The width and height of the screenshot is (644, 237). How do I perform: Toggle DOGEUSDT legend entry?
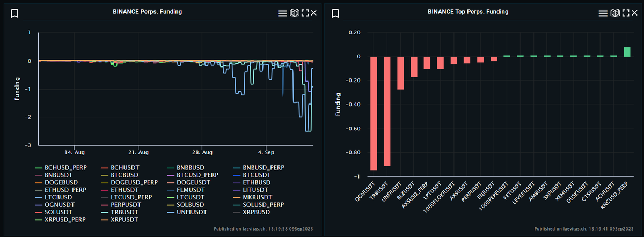pyautogui.click(x=188, y=182)
